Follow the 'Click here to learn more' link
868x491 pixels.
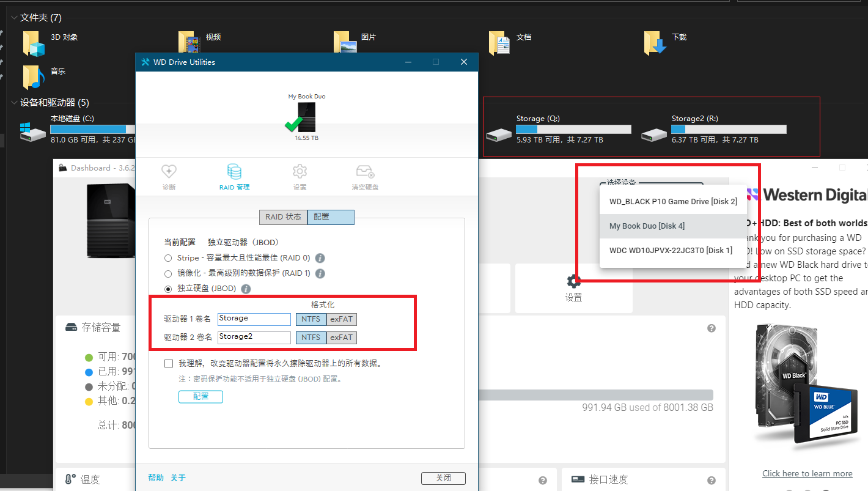click(807, 474)
